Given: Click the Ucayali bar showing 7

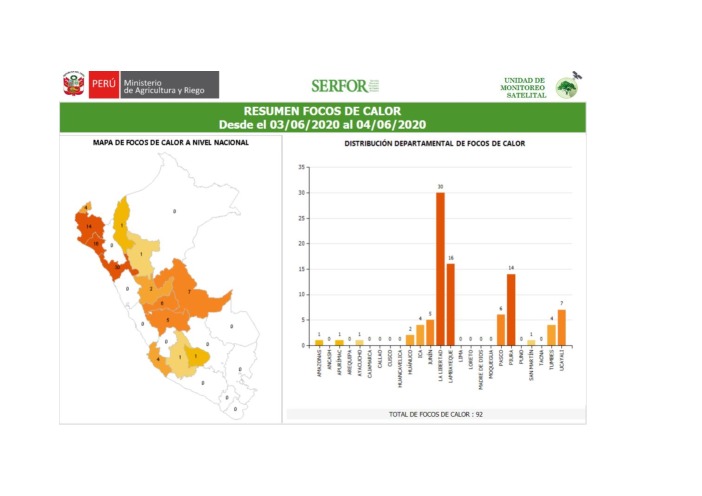Looking at the screenshot, I should point(561,327).
